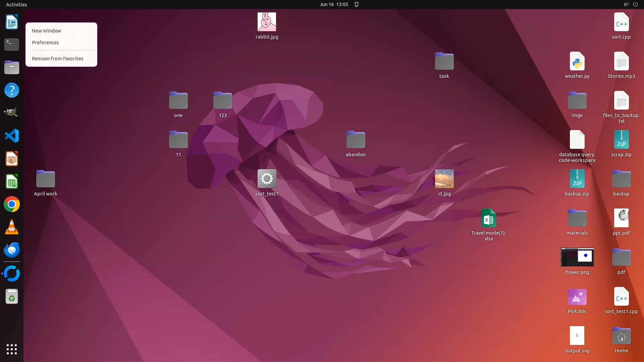
Task: Open the Trash dock icon
Action: point(12,297)
